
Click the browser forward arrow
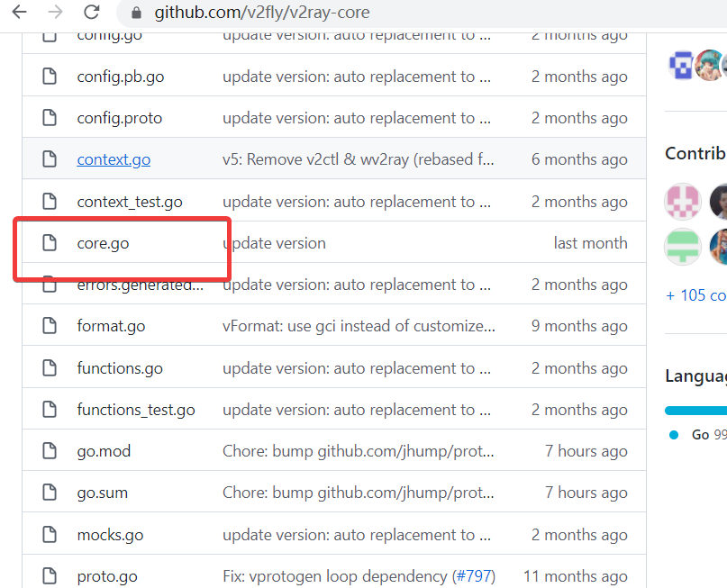(x=55, y=13)
